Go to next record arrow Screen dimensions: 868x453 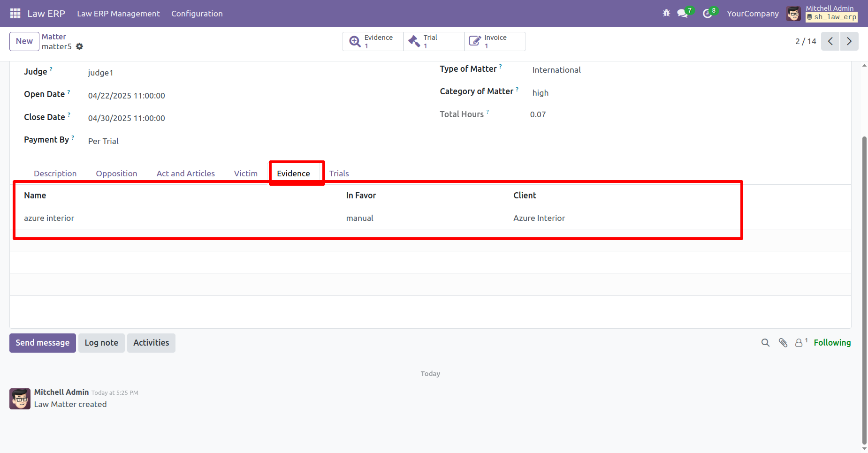click(849, 41)
